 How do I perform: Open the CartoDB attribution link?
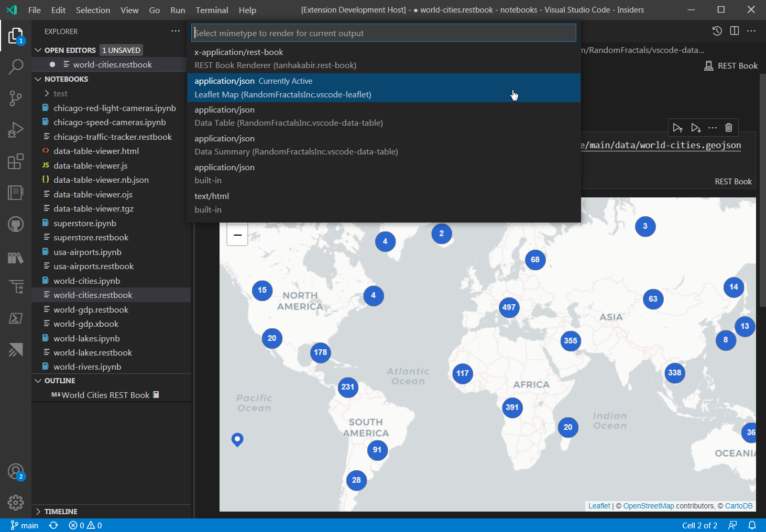point(739,506)
